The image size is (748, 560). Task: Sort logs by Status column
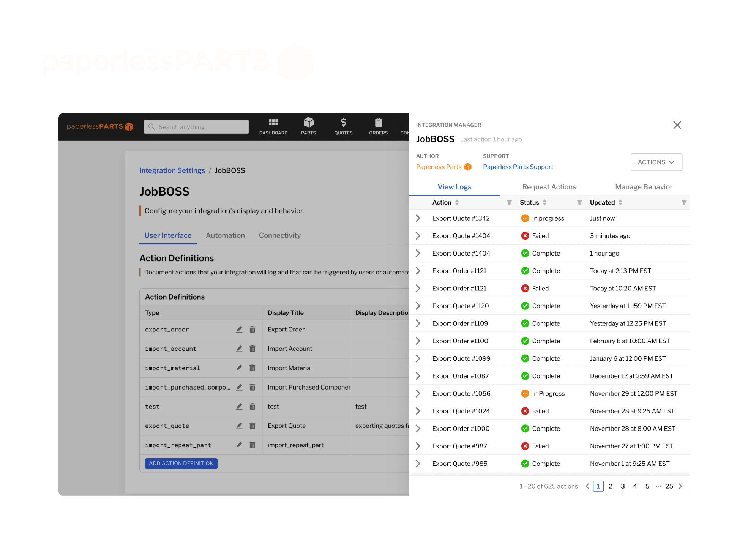click(x=544, y=203)
